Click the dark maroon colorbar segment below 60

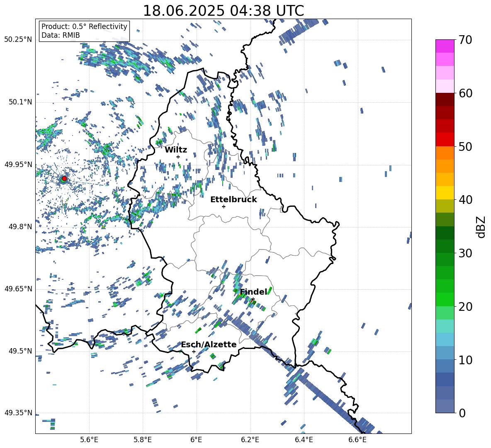(x=445, y=99)
